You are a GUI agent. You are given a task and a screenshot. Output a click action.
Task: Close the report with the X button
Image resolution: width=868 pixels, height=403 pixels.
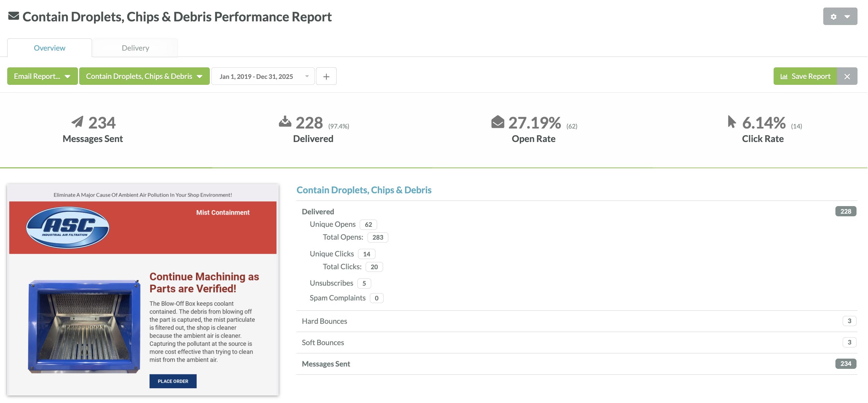(847, 76)
